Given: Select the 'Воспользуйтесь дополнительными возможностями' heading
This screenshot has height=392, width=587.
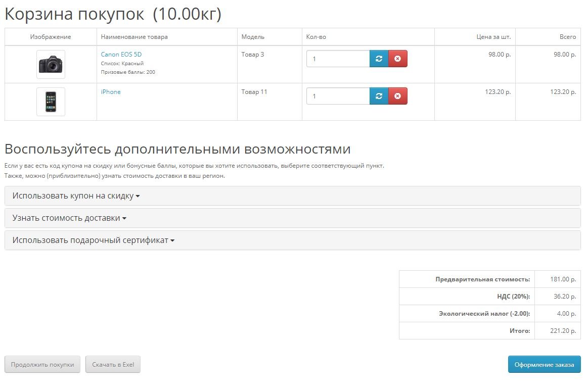Looking at the screenshot, I should (177, 149).
